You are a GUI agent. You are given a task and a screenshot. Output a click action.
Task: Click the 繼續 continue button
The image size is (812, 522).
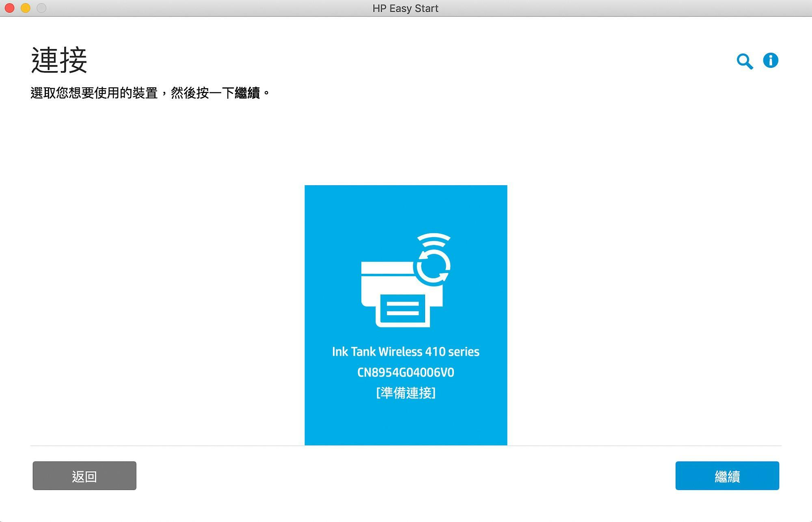point(727,476)
